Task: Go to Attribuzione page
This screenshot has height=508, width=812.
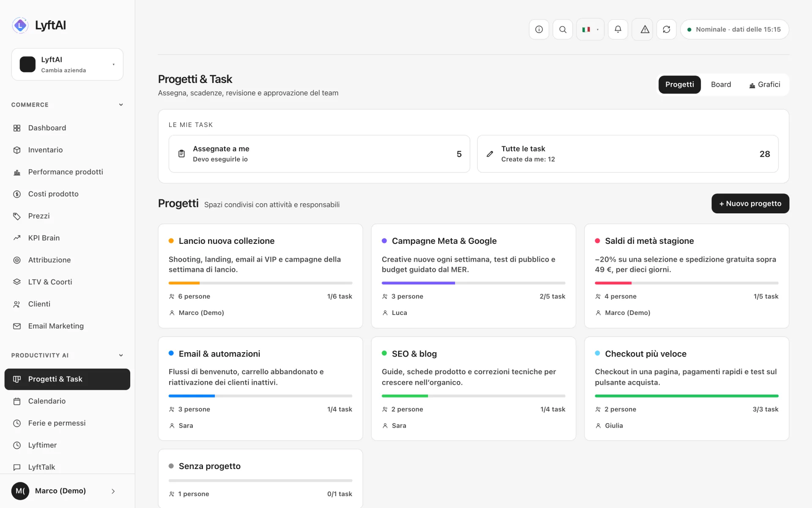Action: coord(67,260)
